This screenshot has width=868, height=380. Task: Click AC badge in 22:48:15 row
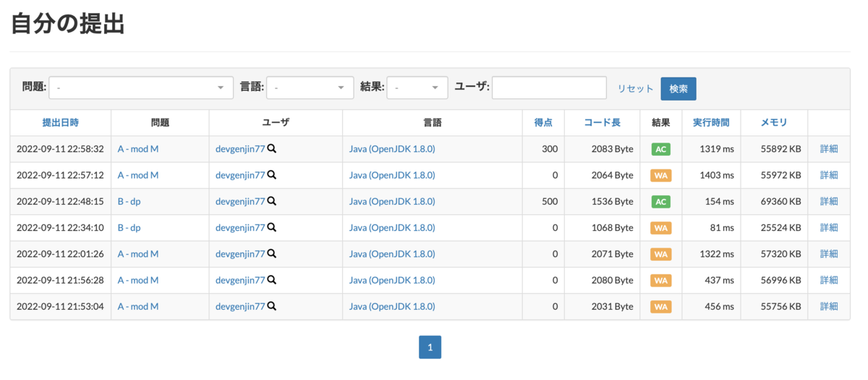(x=661, y=201)
